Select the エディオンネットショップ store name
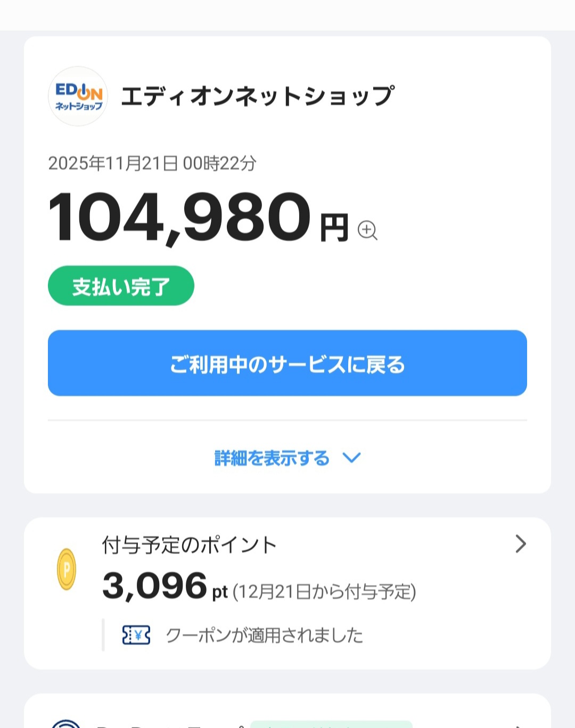The height and width of the screenshot is (728, 575). point(258,96)
